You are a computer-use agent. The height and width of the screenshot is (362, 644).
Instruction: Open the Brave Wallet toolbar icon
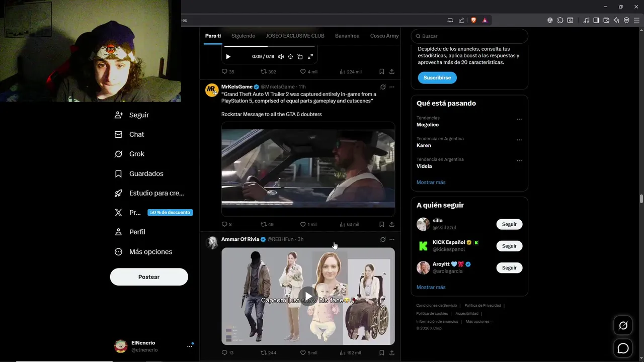606,20
